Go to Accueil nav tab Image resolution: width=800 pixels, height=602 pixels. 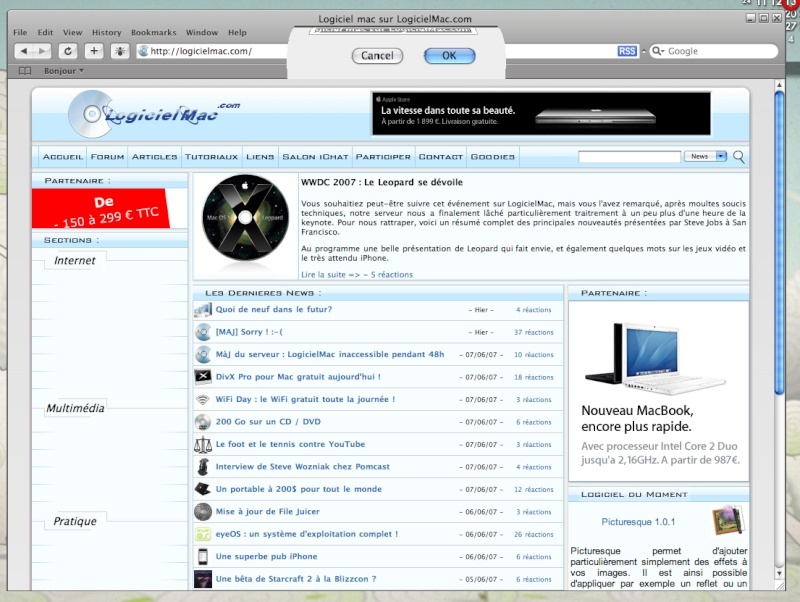tap(63, 157)
